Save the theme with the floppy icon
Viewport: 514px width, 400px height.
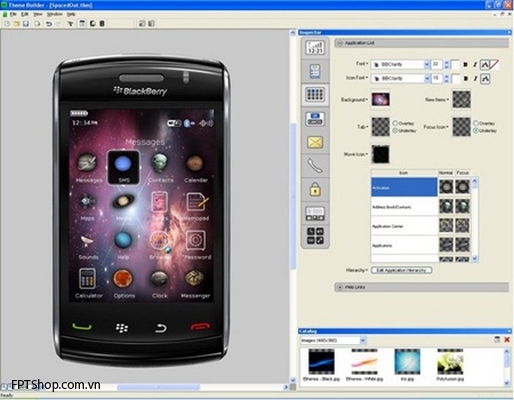(26, 23)
